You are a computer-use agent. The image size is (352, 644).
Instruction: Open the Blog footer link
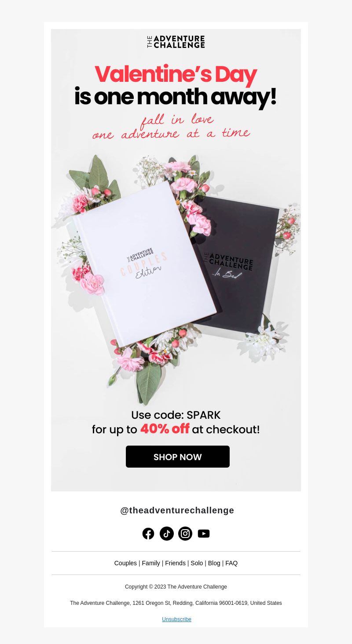(x=214, y=563)
